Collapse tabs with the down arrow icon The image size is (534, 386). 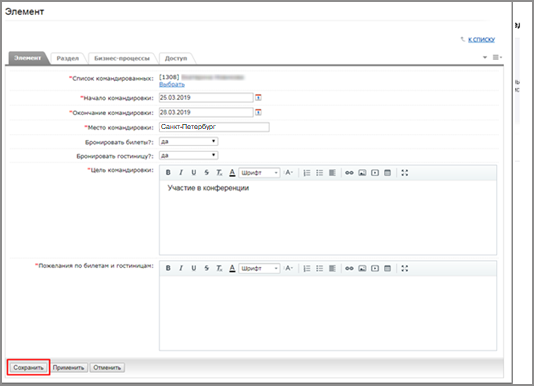point(485,57)
